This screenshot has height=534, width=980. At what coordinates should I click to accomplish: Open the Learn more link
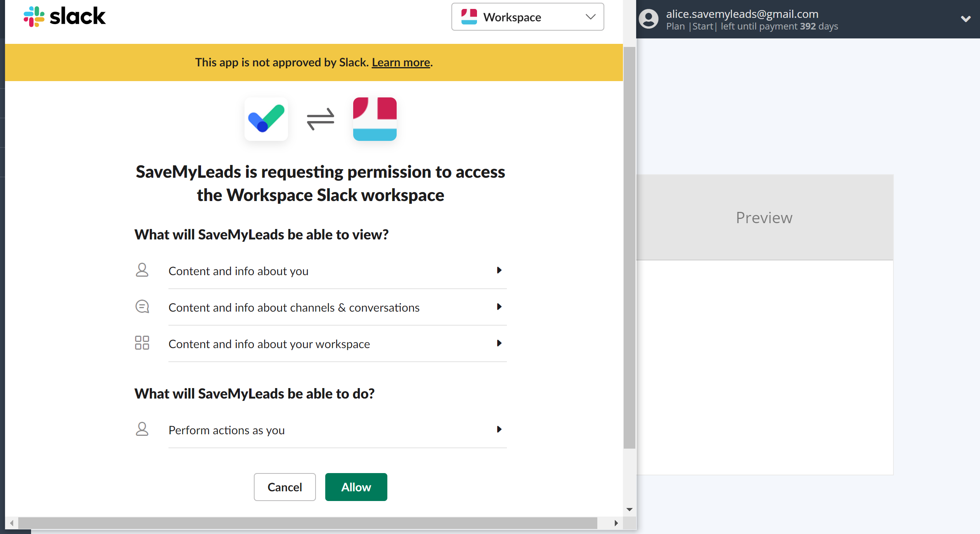[x=401, y=62]
